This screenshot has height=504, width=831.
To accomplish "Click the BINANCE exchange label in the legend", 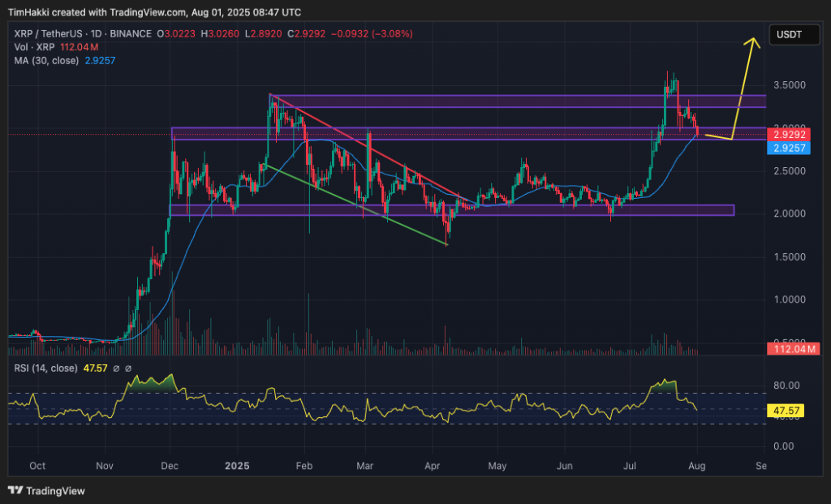I will point(130,34).
